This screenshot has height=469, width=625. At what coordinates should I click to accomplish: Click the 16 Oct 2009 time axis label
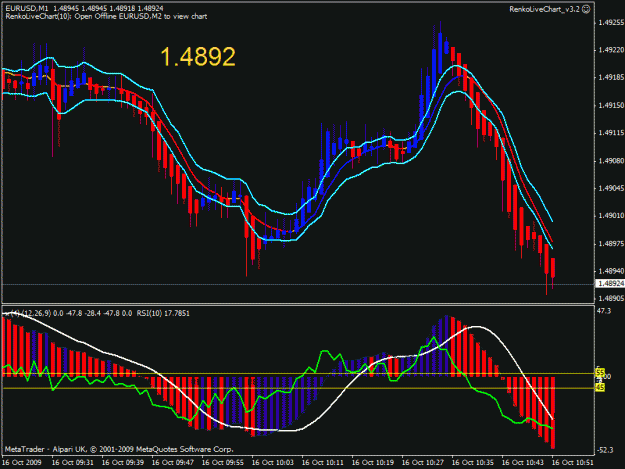22,462
